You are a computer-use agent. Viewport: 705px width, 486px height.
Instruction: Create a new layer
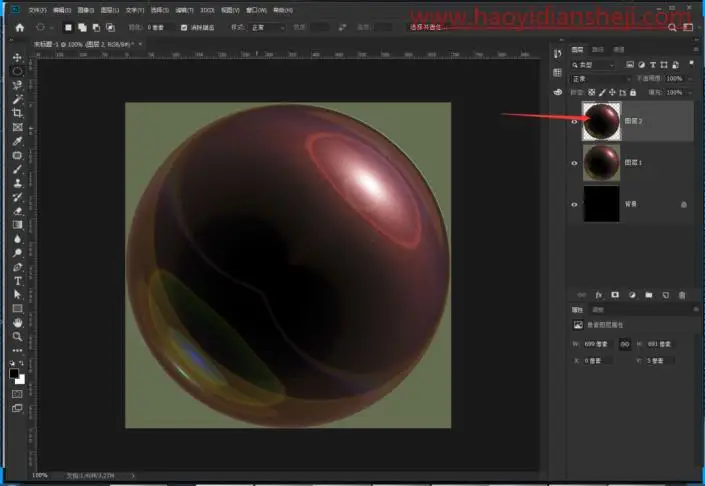[665, 295]
